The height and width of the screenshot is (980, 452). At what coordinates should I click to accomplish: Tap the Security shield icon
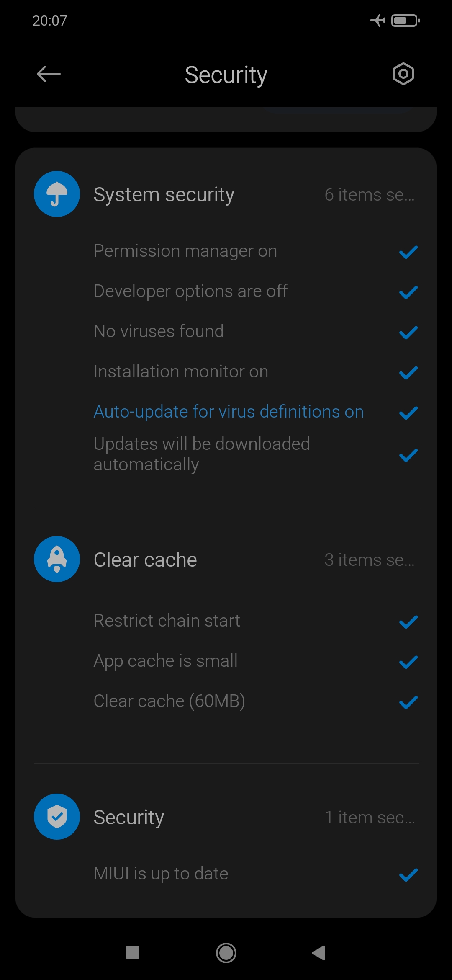click(57, 817)
